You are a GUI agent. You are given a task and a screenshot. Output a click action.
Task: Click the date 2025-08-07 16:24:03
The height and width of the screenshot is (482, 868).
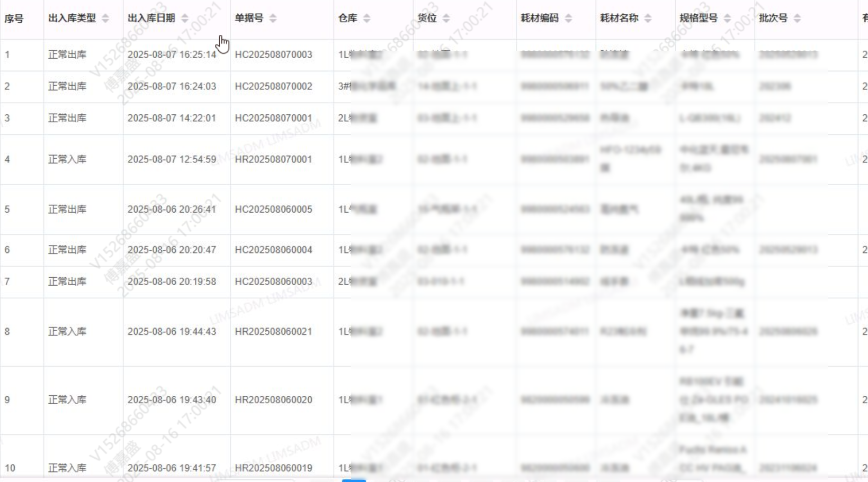click(x=172, y=86)
